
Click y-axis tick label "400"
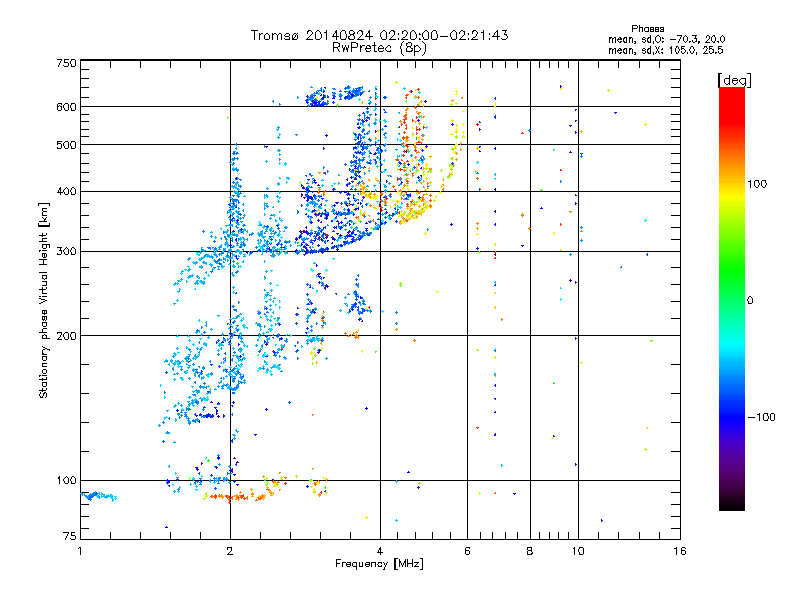click(66, 192)
